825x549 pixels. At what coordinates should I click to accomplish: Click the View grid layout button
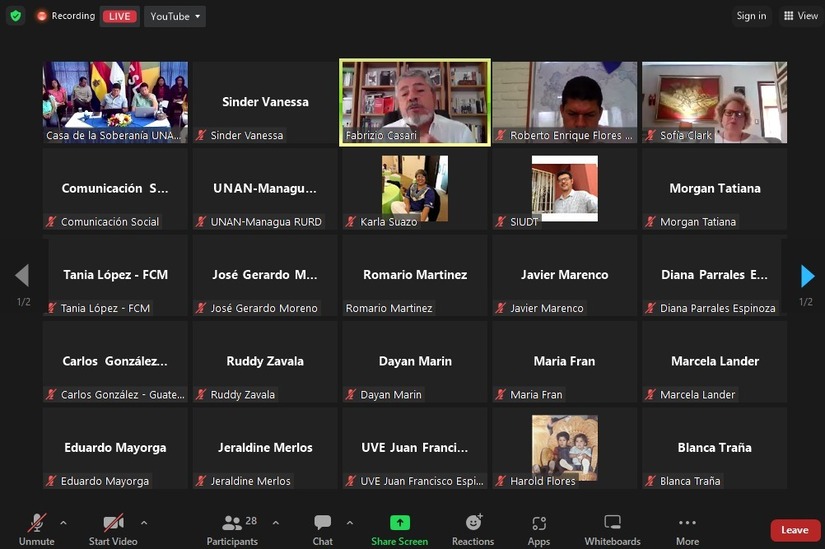(x=801, y=16)
